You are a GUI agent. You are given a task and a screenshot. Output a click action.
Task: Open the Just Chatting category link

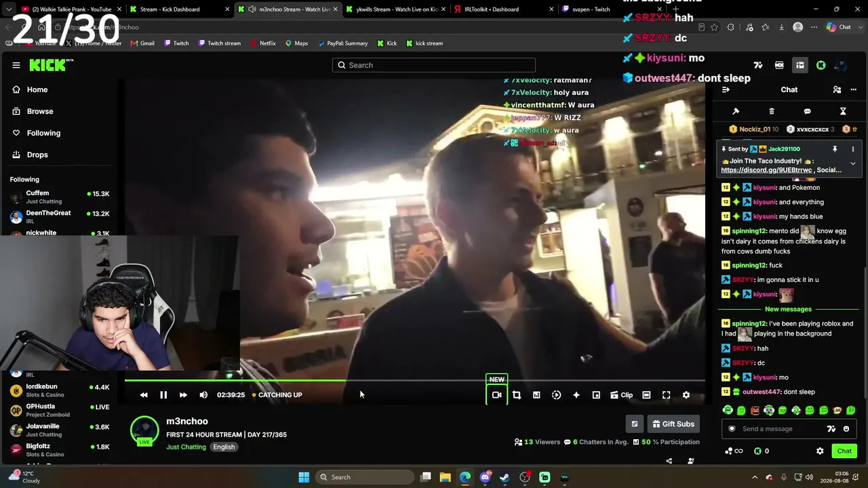pos(186,447)
